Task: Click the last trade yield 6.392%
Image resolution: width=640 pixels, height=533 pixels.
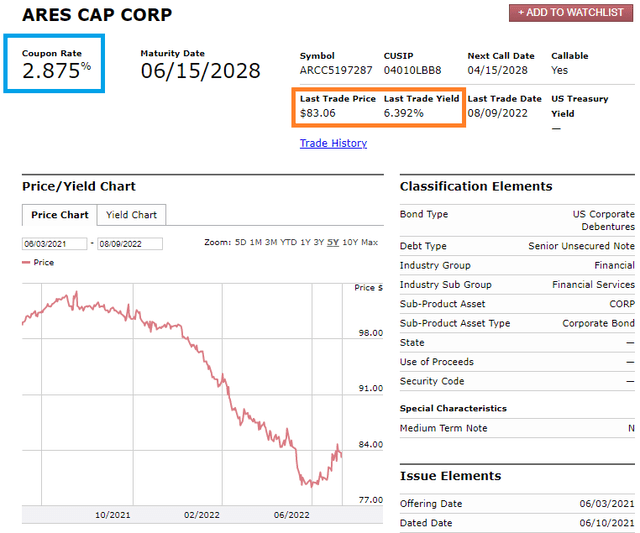Action: 404,113
